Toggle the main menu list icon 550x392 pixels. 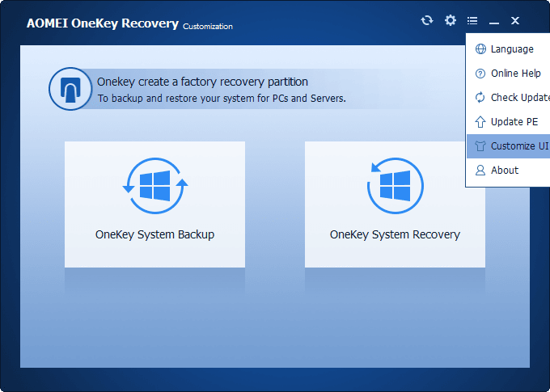pyautogui.click(x=472, y=20)
